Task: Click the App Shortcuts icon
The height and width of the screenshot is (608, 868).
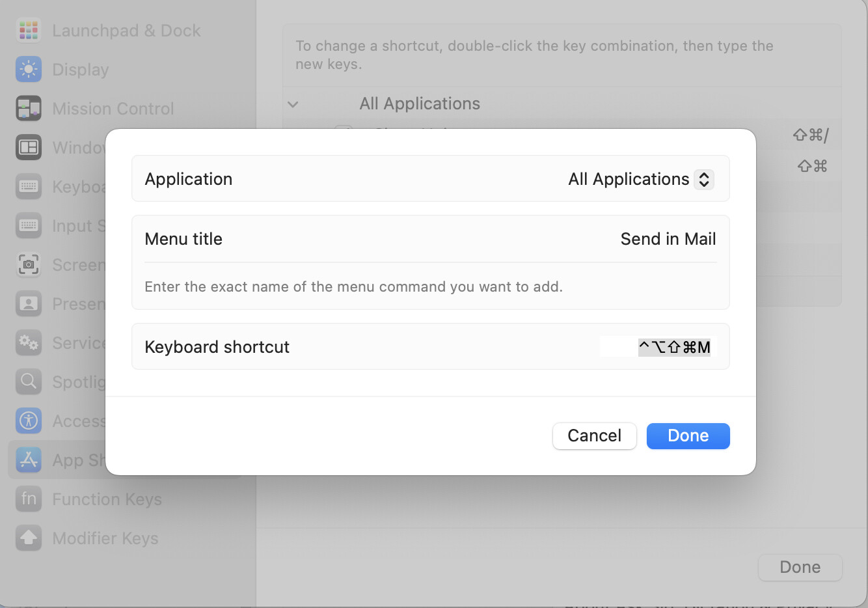Action: 29,460
